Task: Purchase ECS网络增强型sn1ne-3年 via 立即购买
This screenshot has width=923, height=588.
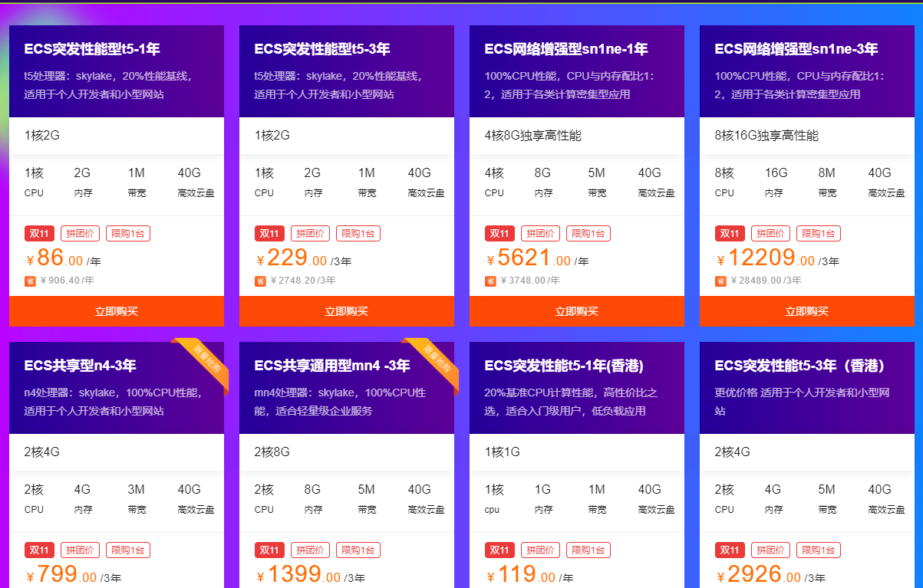Action: (807, 311)
